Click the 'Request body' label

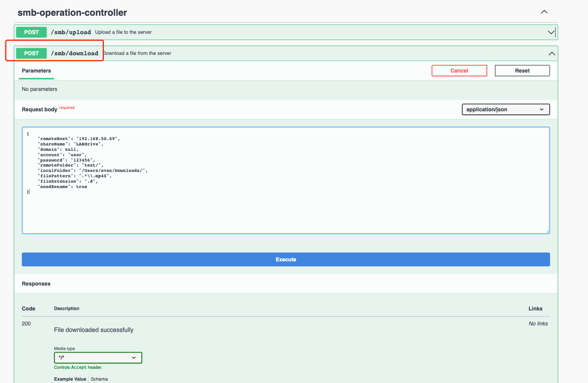[x=39, y=109]
